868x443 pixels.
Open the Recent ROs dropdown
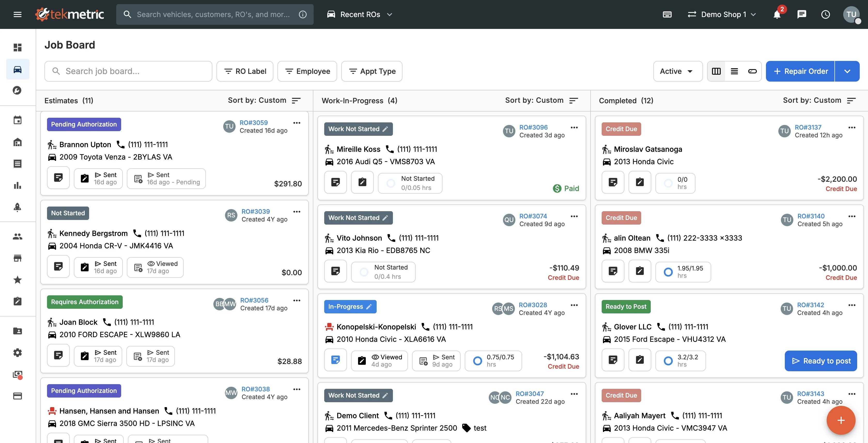click(x=360, y=14)
